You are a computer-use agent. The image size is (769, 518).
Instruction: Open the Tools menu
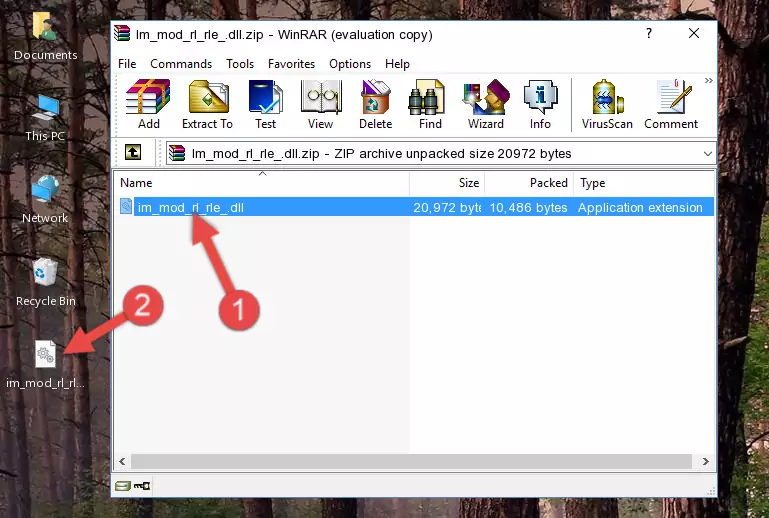[x=240, y=64]
